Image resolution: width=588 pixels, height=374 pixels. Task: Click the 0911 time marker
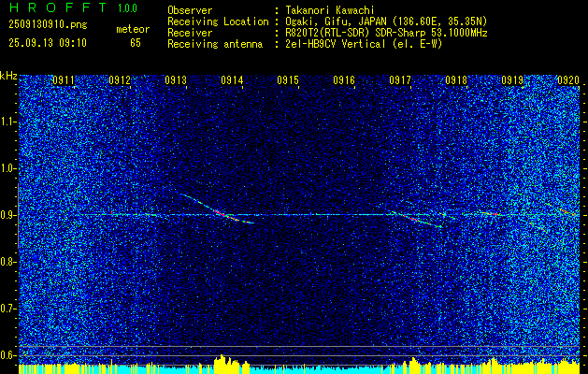point(64,80)
